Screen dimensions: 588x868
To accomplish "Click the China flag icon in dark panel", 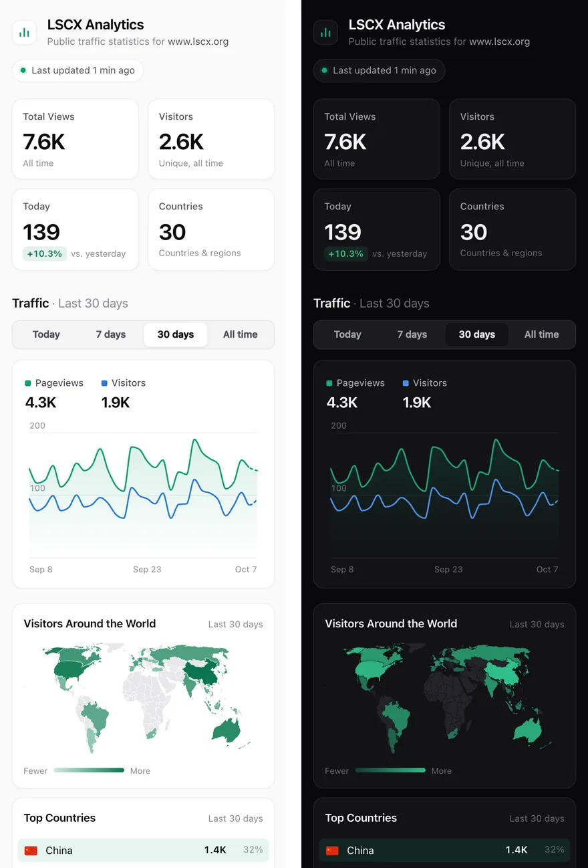I will tap(332, 851).
